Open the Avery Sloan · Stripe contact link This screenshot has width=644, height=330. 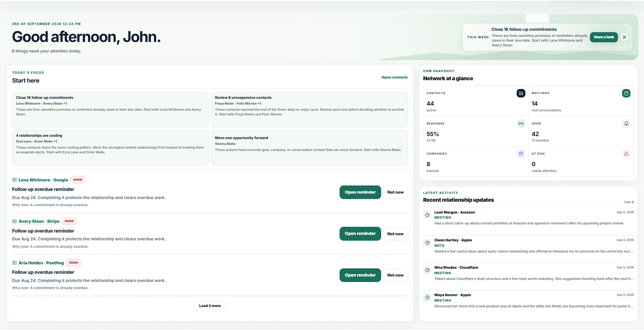pos(39,221)
